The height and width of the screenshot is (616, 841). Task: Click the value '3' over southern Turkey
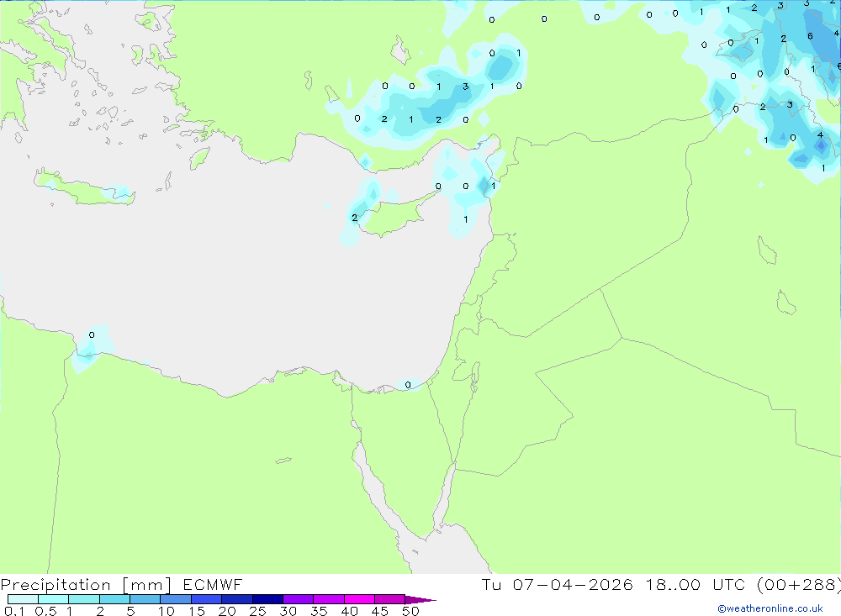click(466, 87)
